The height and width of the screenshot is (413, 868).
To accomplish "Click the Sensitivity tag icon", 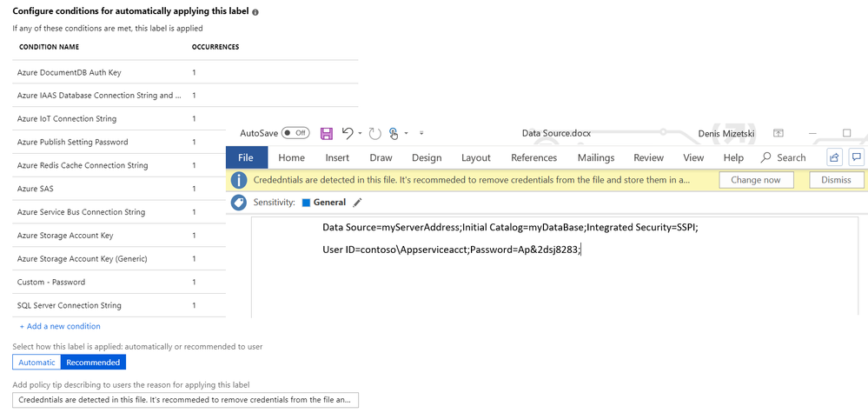I will [239, 203].
